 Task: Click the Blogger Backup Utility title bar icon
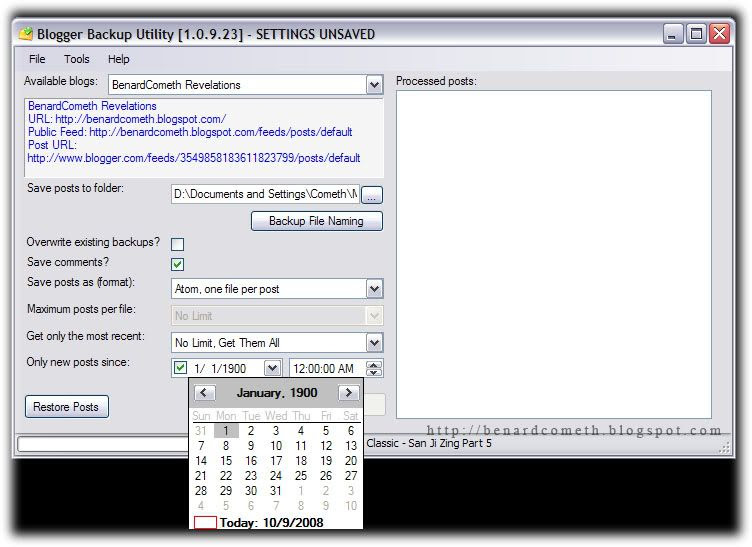coord(26,34)
